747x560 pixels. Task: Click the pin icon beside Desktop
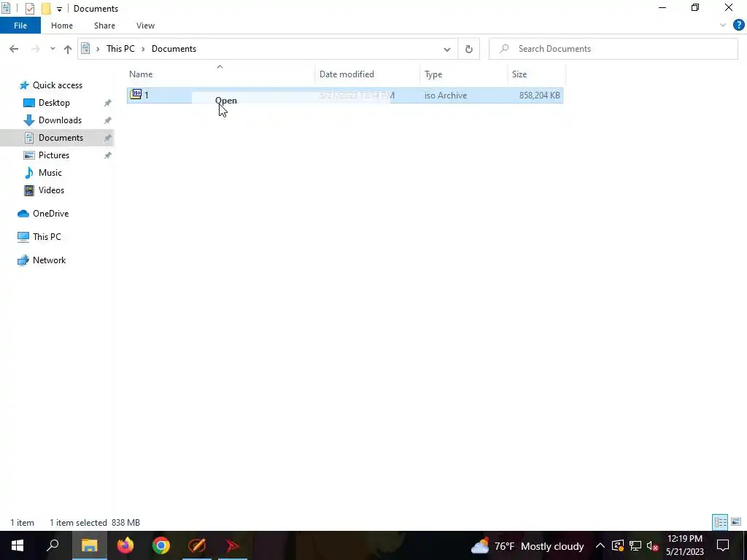coord(108,103)
